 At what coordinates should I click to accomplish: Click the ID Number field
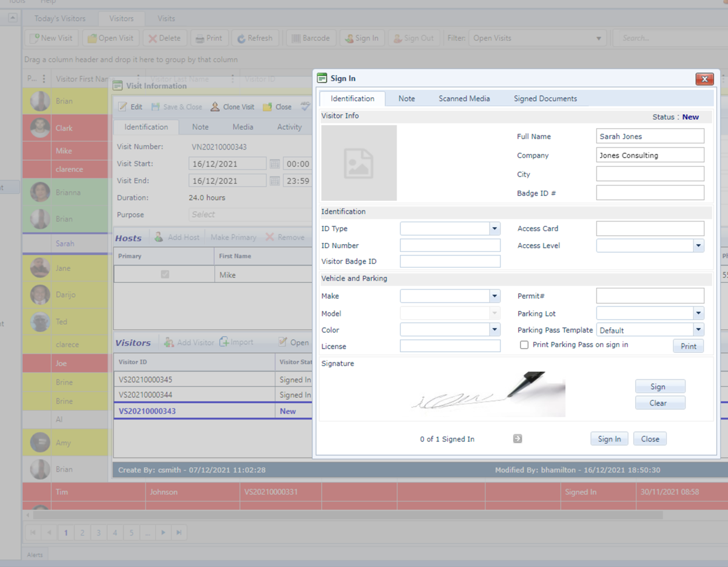(450, 245)
